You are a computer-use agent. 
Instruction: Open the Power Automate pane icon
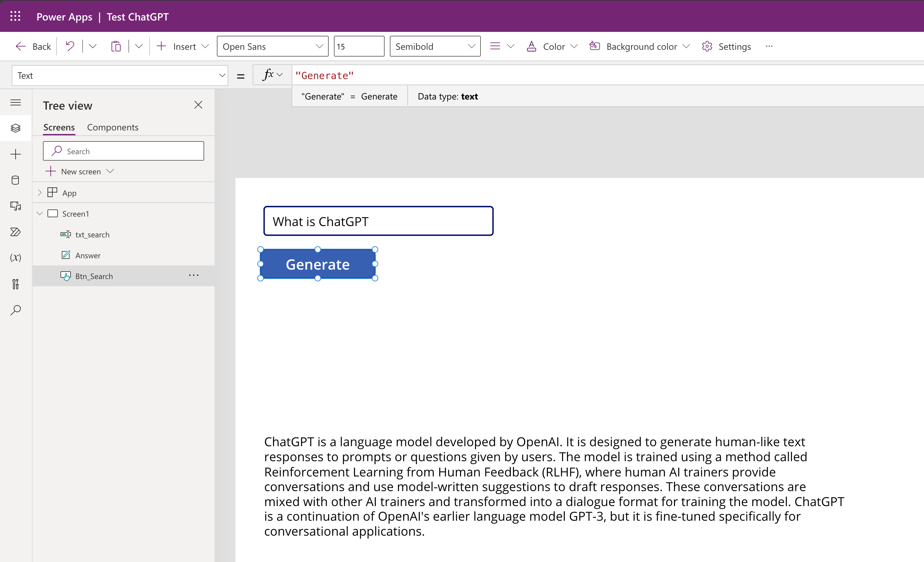click(x=15, y=232)
